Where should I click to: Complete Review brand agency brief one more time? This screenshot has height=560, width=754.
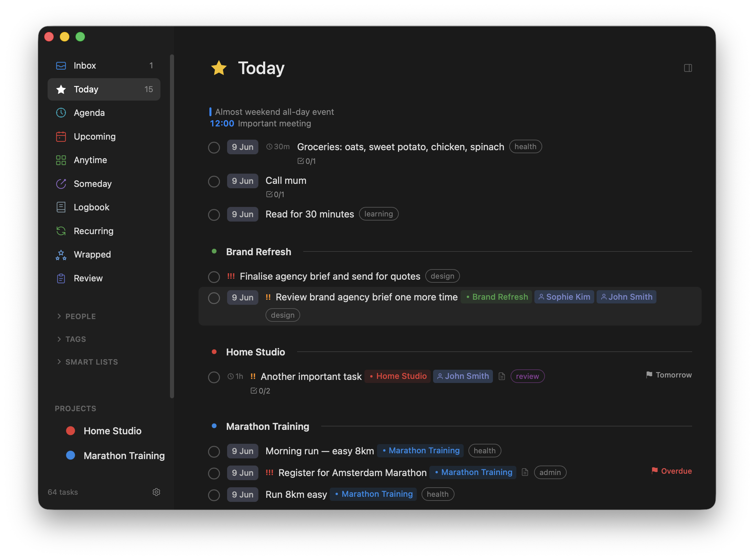[x=214, y=298]
